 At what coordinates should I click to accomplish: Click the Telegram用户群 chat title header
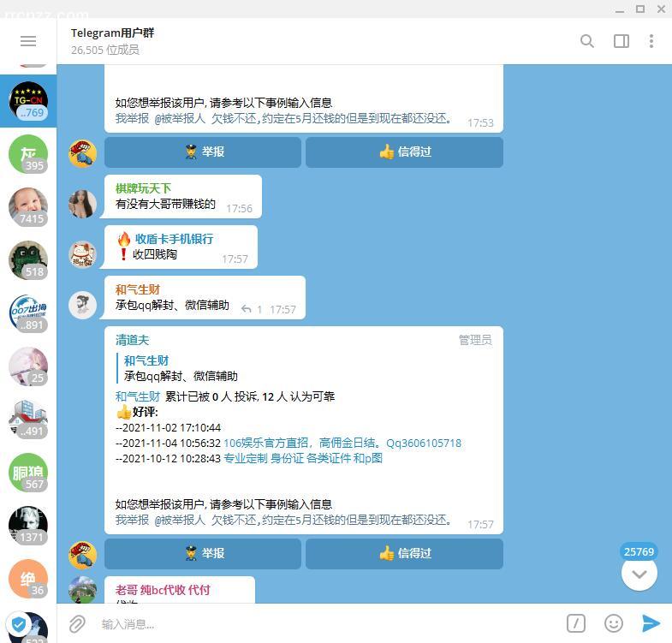click(112, 33)
